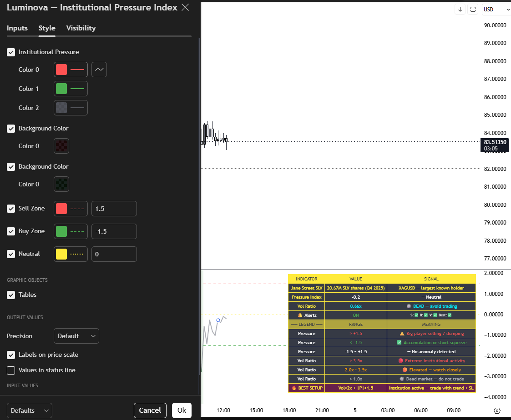Click the Sell Zone dashed line style
The width and height of the screenshot is (511, 420).
pyautogui.click(x=77, y=209)
